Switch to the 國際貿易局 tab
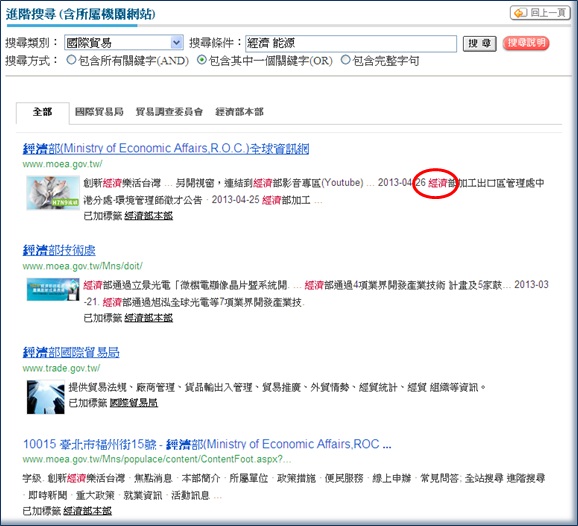Screen dimensions: 578x526 99,112
